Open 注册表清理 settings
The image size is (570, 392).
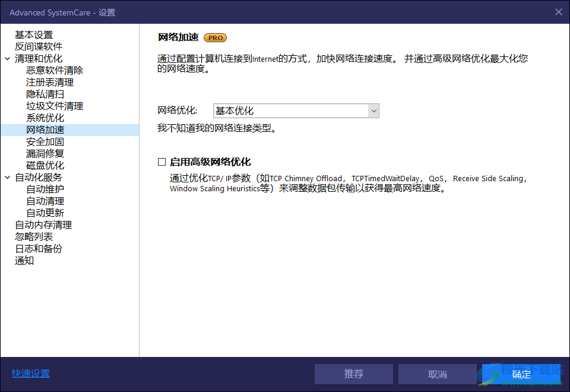[x=50, y=83]
